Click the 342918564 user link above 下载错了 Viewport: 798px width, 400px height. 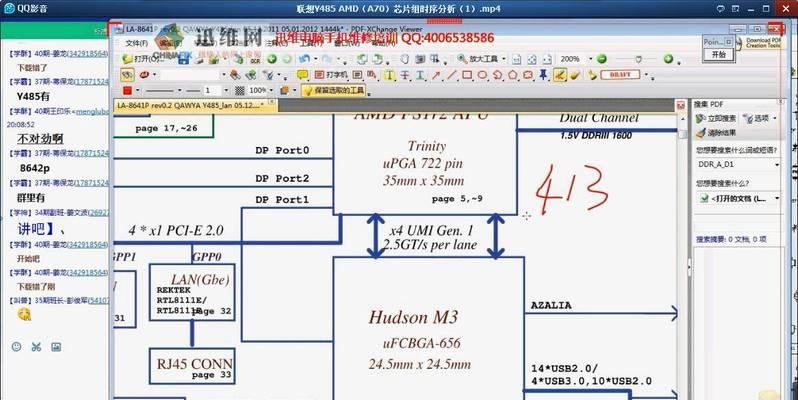[x=87, y=53]
